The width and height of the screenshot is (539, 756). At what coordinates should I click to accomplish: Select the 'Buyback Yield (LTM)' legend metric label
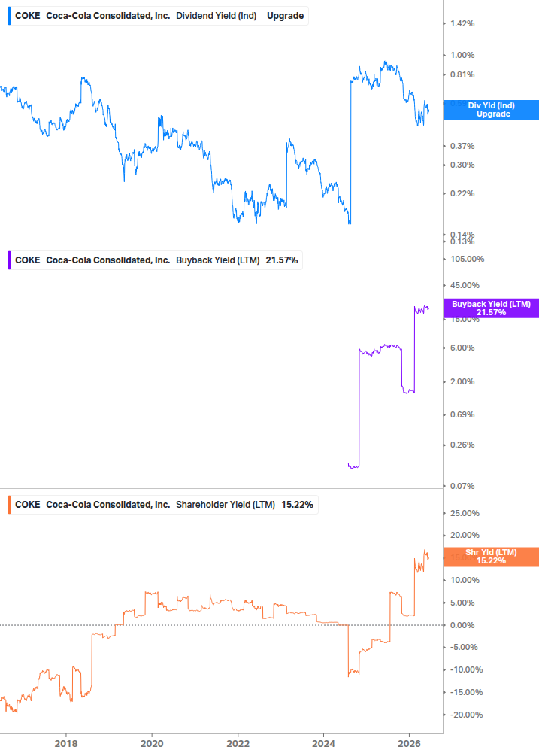(x=218, y=260)
